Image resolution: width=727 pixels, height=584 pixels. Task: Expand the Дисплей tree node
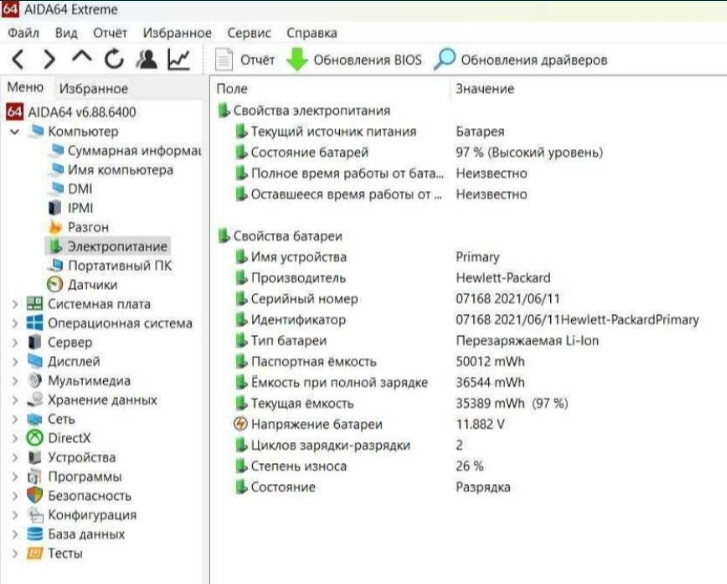coord(15,361)
